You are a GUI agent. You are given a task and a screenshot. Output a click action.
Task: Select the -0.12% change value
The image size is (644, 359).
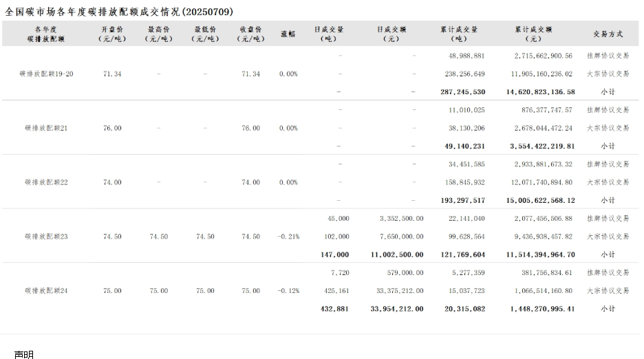pos(288,291)
